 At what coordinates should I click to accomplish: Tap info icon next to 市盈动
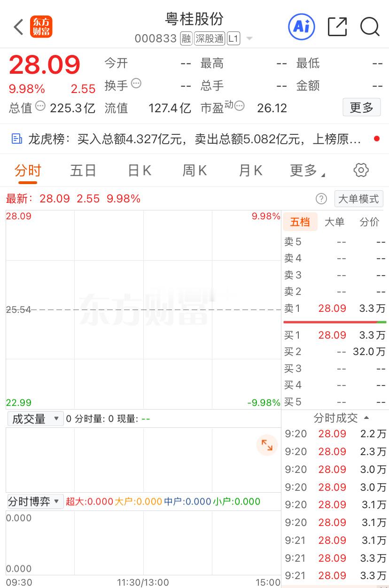click(x=240, y=106)
